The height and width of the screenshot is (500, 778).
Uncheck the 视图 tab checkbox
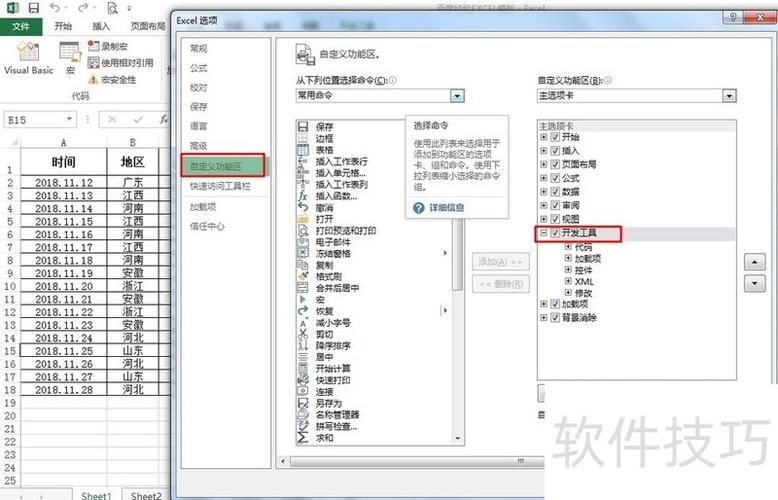click(x=555, y=219)
